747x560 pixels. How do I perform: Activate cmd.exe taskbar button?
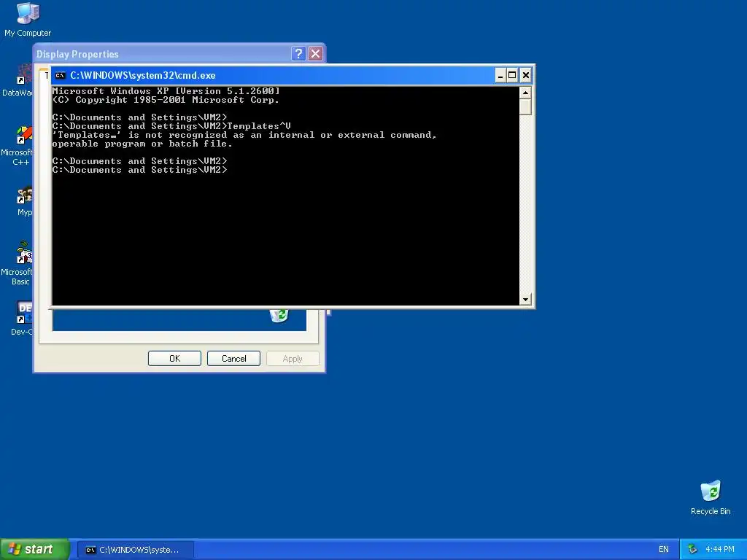(x=135, y=550)
